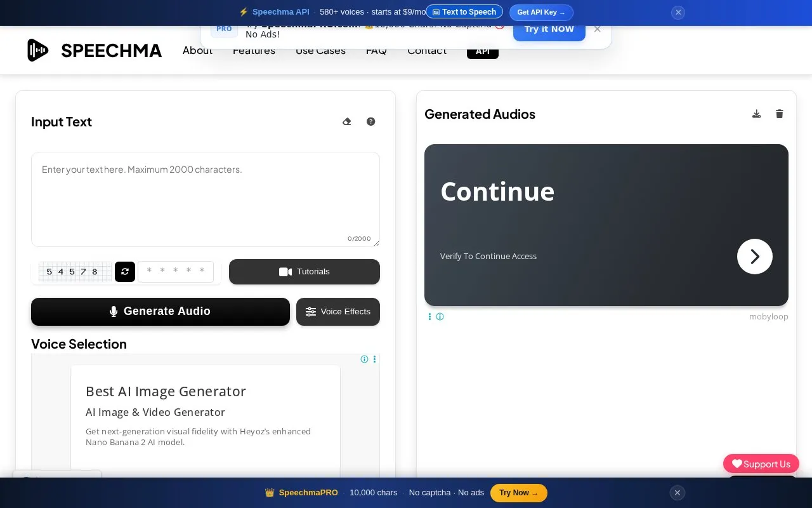
Task: Click the Continue heading on the ad
Action: 497,192
